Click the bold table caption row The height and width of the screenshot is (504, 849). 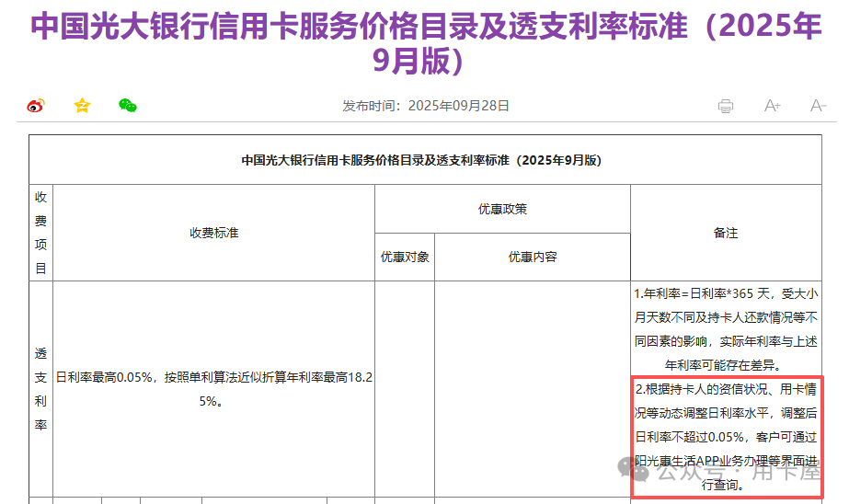click(x=425, y=160)
